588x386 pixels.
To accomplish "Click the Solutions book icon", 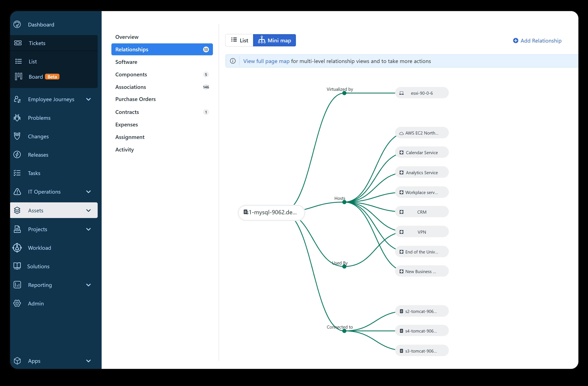I will 17,266.
